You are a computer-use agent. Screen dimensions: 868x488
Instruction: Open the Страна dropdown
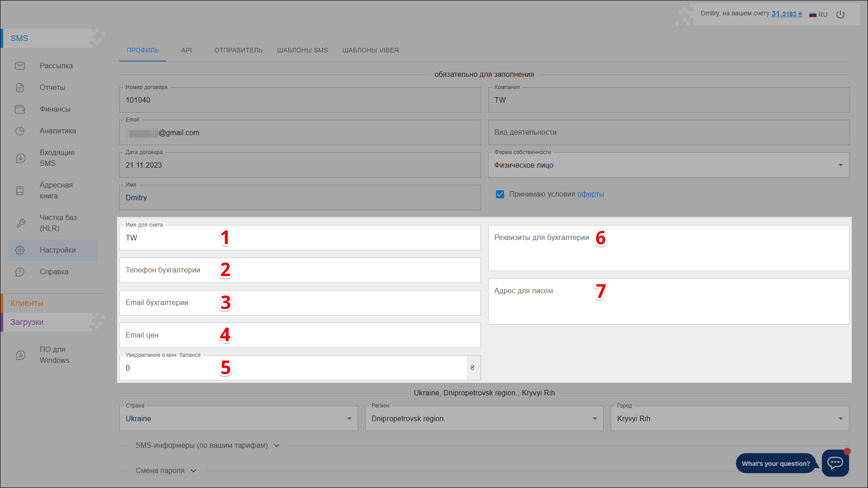click(x=238, y=419)
